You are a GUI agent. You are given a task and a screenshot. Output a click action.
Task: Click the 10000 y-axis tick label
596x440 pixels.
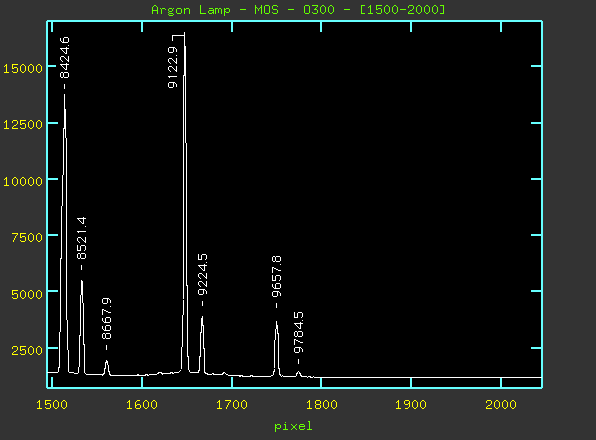pos(23,181)
